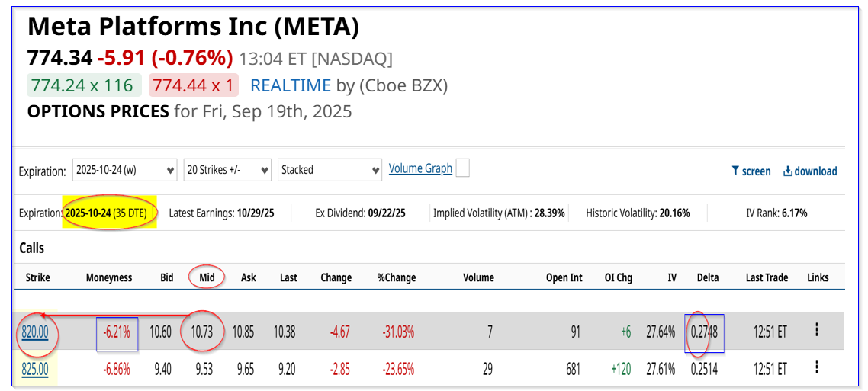This screenshot has width=868, height=391.
Task: Sort by the IV column header
Action: point(671,277)
